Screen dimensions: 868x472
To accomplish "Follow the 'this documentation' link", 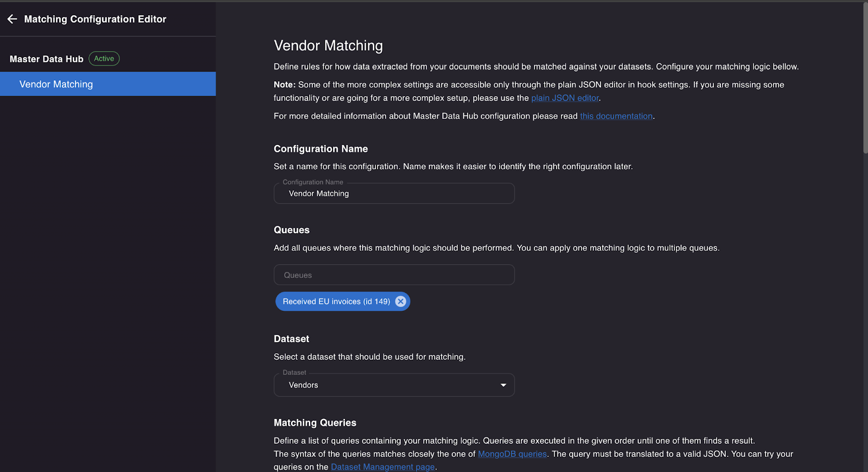I will [x=616, y=116].
